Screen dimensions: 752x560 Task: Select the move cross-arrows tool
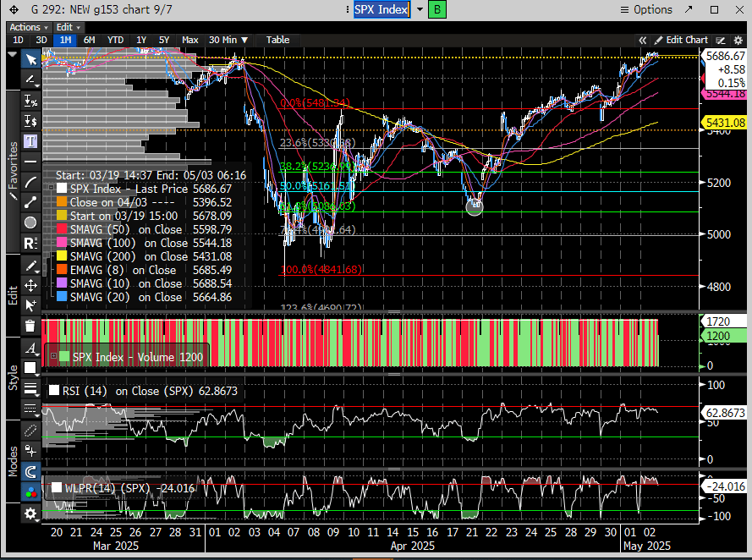tap(30, 285)
